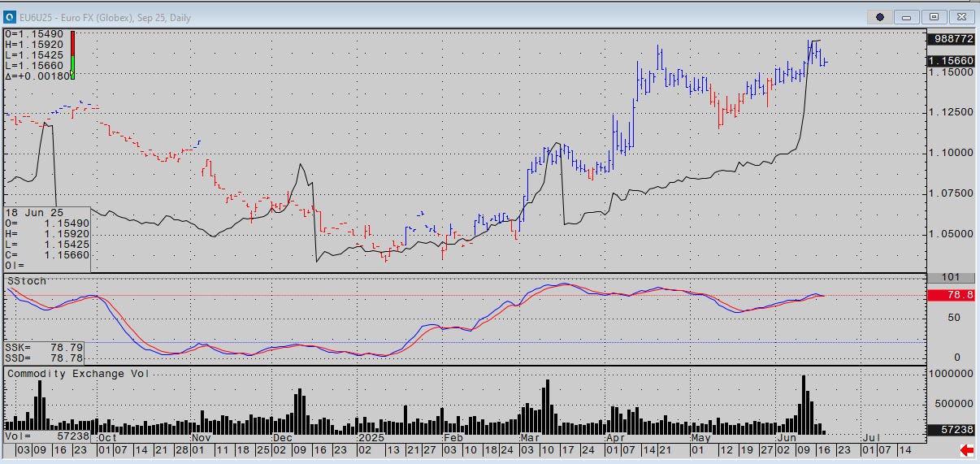Click the 'Δ=+0.00180' change value

click(x=36, y=76)
